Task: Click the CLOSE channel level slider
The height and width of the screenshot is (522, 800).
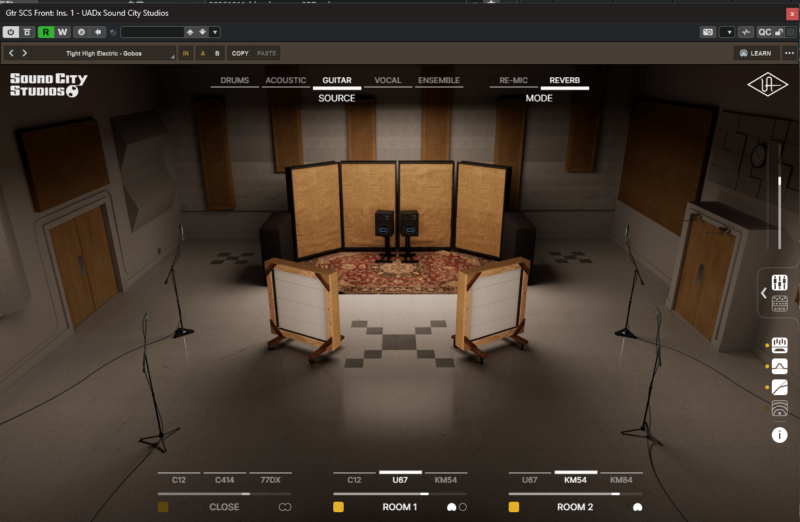Action: click(224, 494)
